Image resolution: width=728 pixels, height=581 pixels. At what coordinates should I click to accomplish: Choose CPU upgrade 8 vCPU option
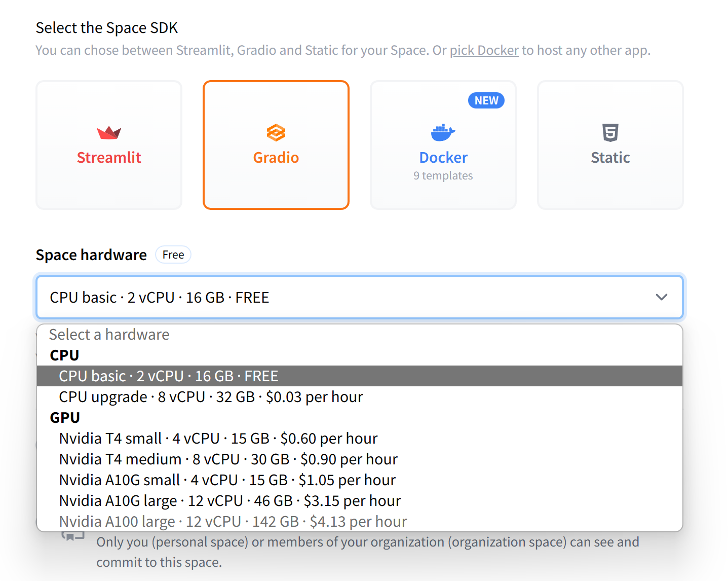point(360,397)
